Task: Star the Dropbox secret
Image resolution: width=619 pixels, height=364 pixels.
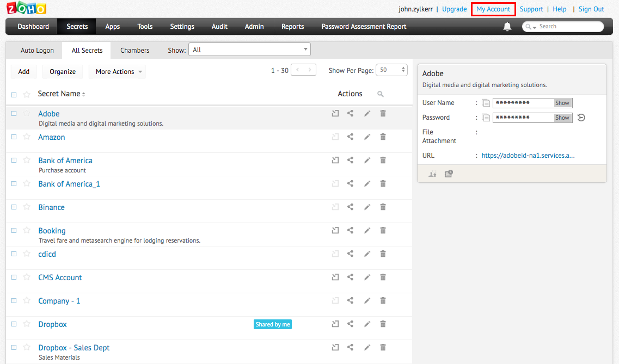Action: point(27,324)
